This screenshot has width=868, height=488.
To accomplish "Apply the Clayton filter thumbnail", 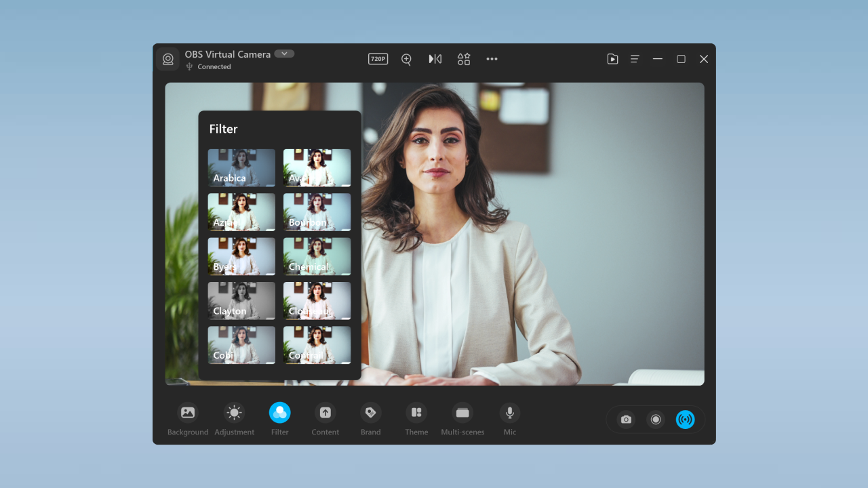I will coord(241,300).
